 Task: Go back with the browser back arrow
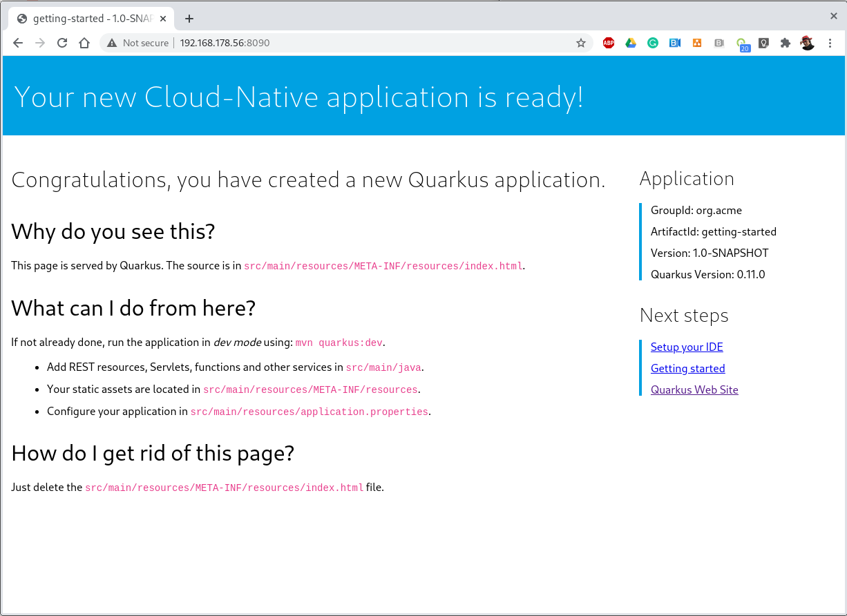click(19, 43)
